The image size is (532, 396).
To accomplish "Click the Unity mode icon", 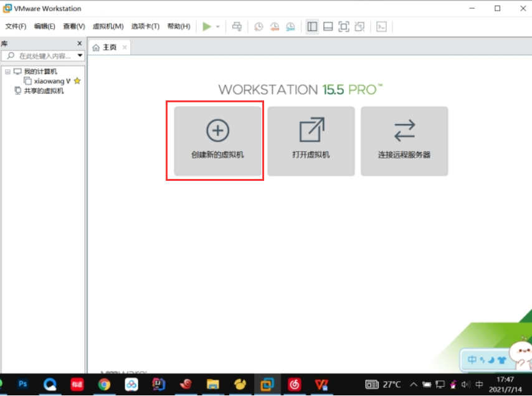I will 359,26.
